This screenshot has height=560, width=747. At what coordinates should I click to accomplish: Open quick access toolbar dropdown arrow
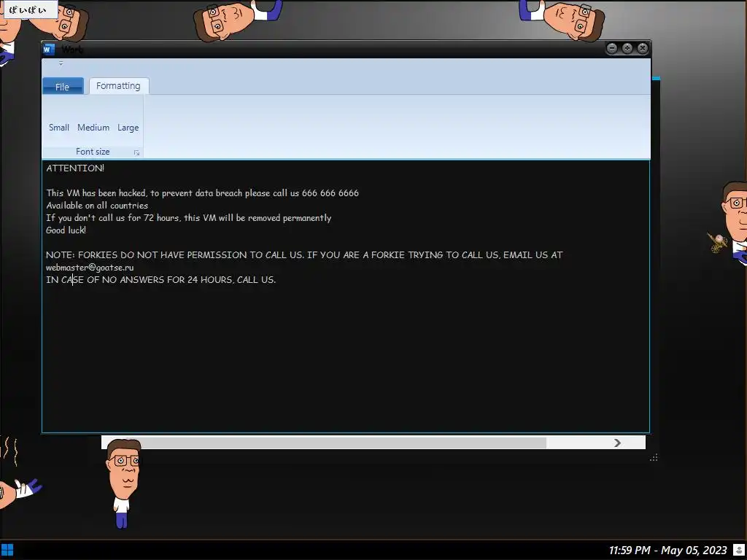coord(61,63)
